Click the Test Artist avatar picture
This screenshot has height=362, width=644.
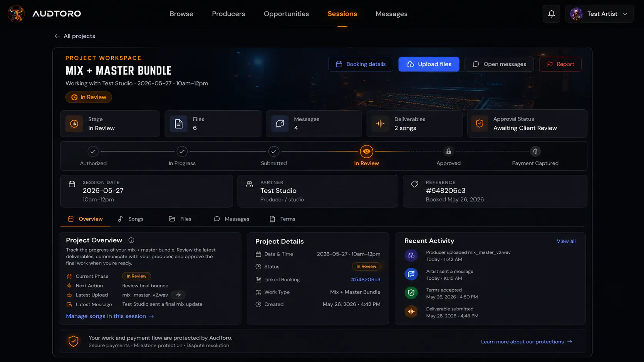tap(577, 14)
